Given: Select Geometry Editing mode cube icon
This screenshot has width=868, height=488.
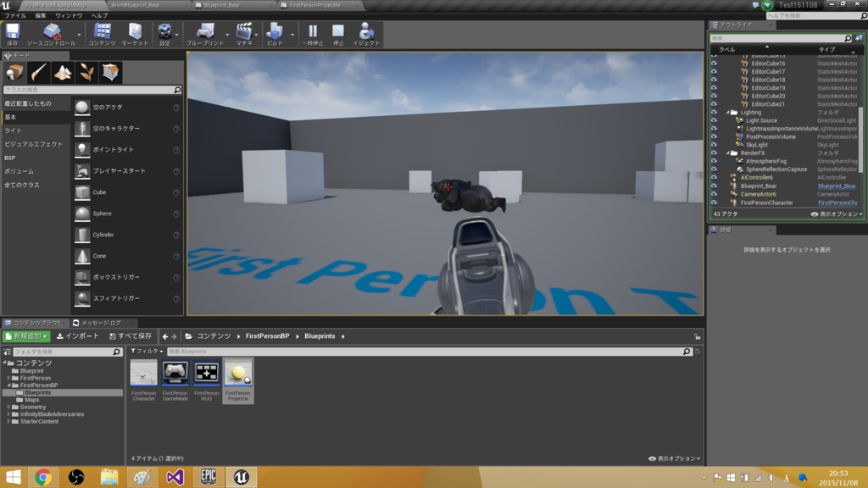Looking at the screenshot, I should [111, 72].
